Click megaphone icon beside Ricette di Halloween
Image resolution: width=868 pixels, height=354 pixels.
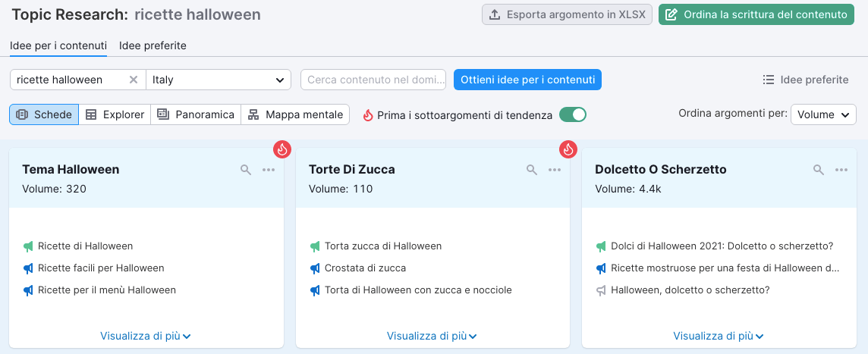[29, 246]
